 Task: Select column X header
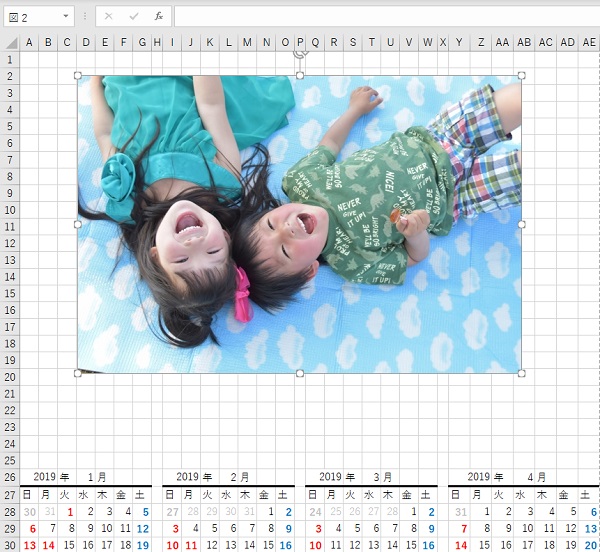tap(443, 42)
